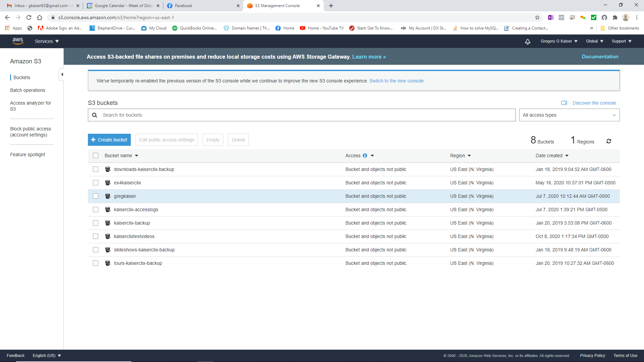Image resolution: width=644 pixels, height=362 pixels.
Task: Check the gregkaiser row checkbox
Action: tap(96, 196)
